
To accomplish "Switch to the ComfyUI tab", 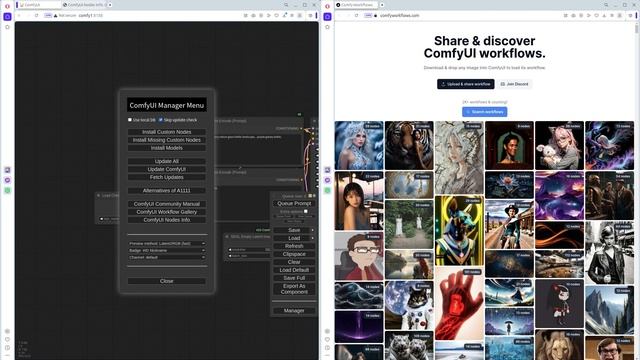I will click(38, 5).
